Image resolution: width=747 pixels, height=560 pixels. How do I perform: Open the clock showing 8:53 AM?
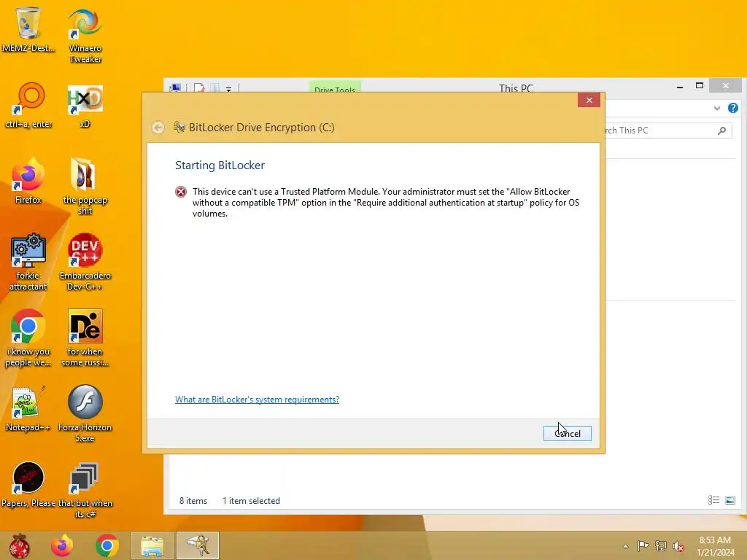715,546
